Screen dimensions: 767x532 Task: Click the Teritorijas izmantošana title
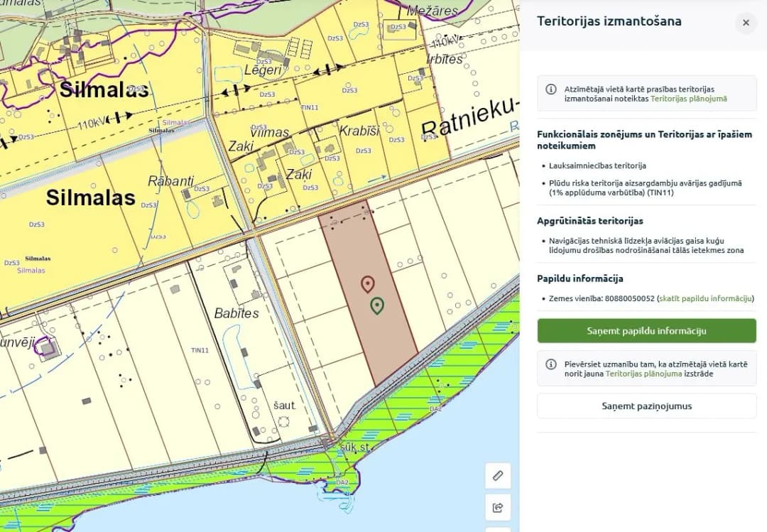pos(609,21)
